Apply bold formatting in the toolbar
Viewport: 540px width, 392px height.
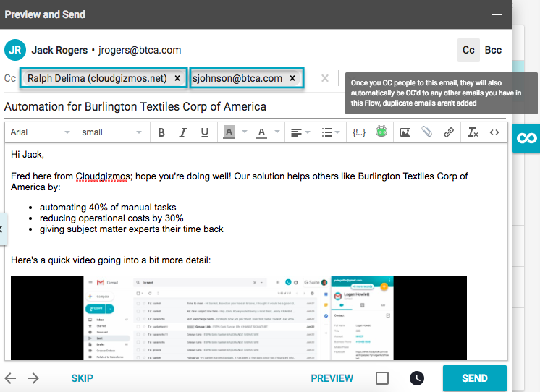click(161, 132)
